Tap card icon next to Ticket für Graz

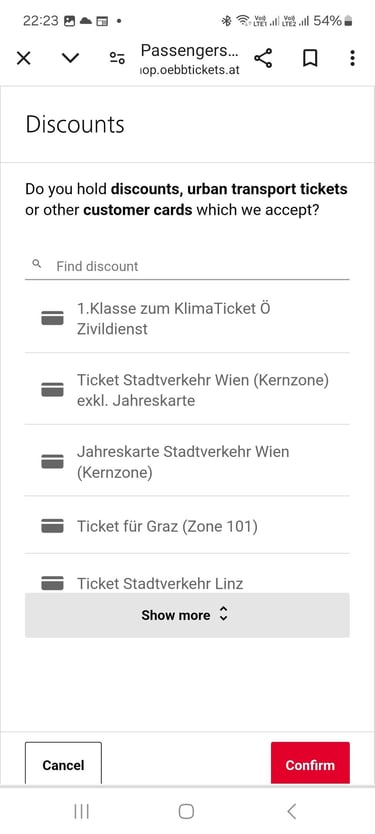click(x=52, y=526)
